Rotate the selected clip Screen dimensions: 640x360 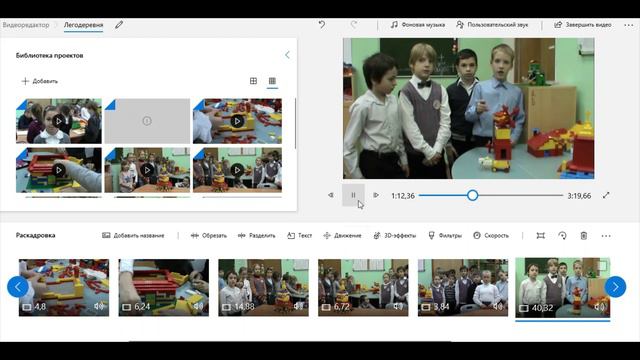coord(562,236)
